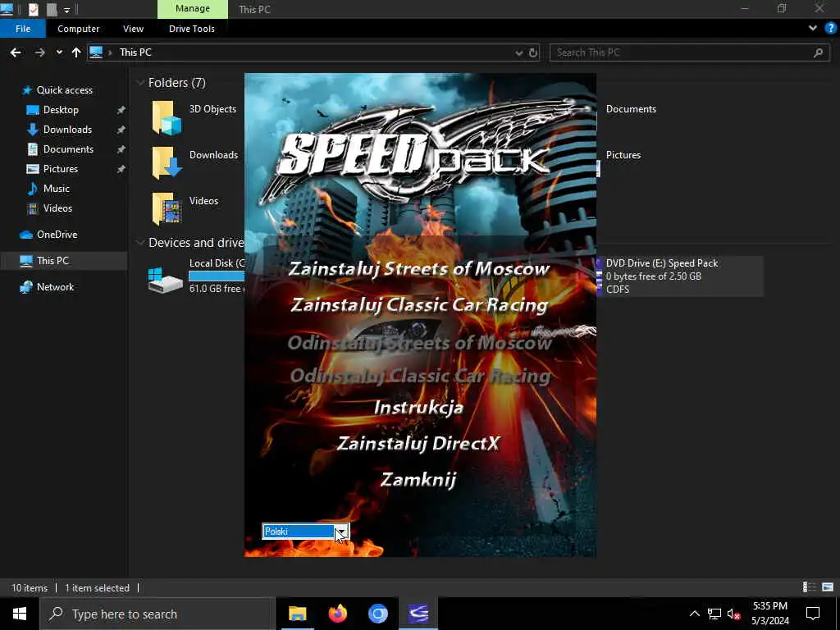
Task: Open Documents in the sidebar
Action: 68,149
